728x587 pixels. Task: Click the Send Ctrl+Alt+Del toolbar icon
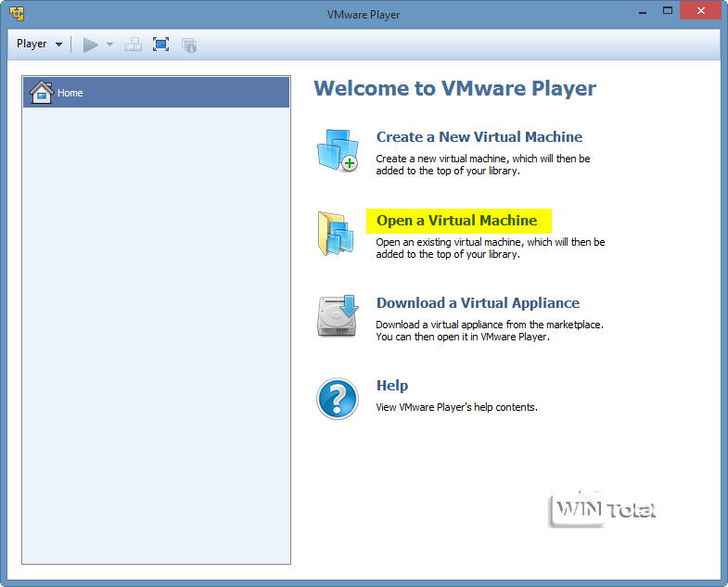(x=134, y=45)
